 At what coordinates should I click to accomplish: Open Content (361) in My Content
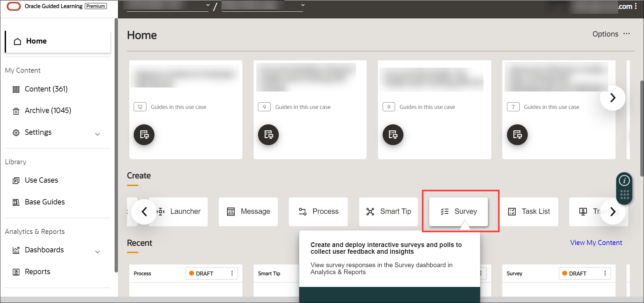46,89
